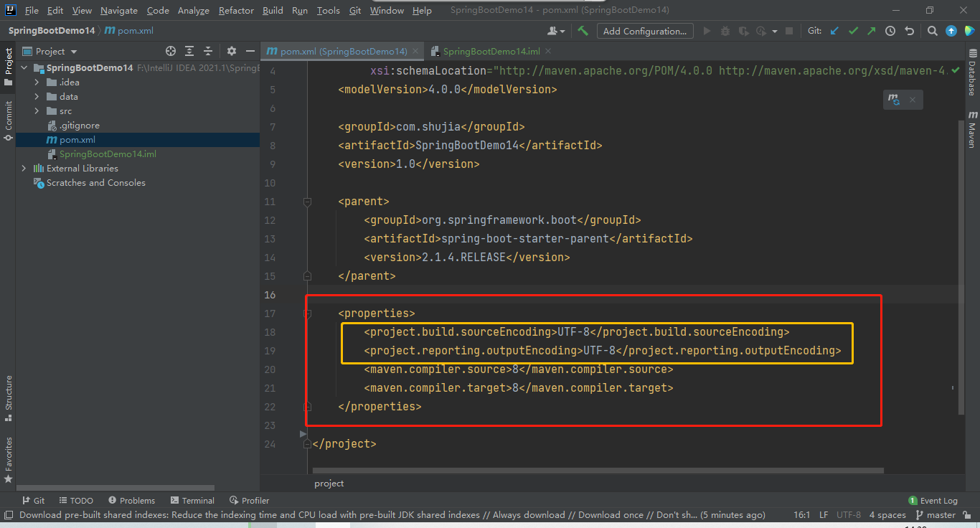Toggle the Commit tool window tab
Image resolution: width=980 pixels, height=528 pixels.
(8, 121)
